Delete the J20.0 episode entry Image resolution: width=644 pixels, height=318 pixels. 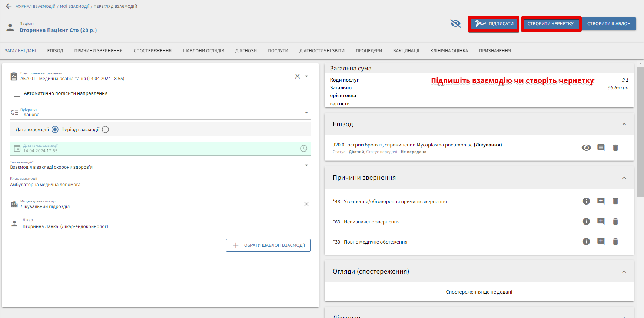click(x=615, y=148)
